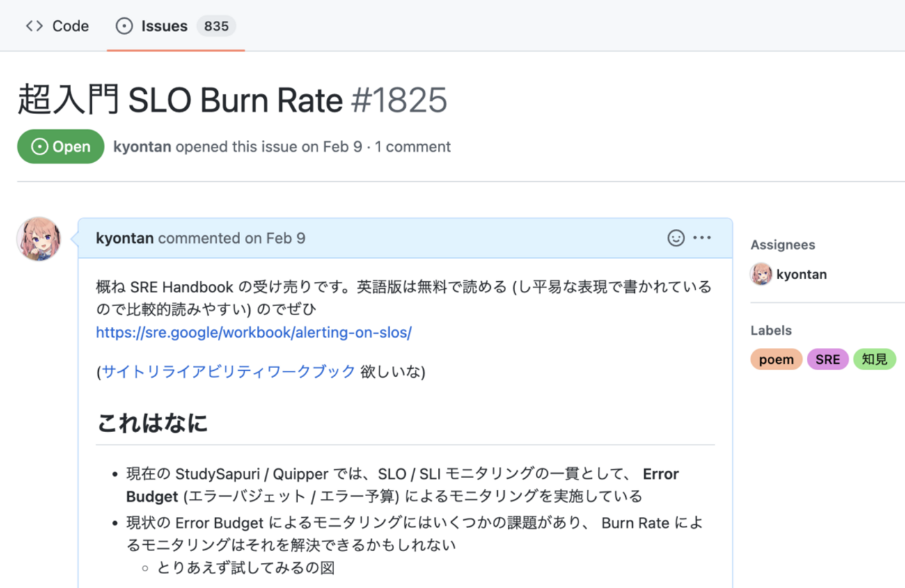
Task: Select the green 知見 label
Action: (874, 360)
